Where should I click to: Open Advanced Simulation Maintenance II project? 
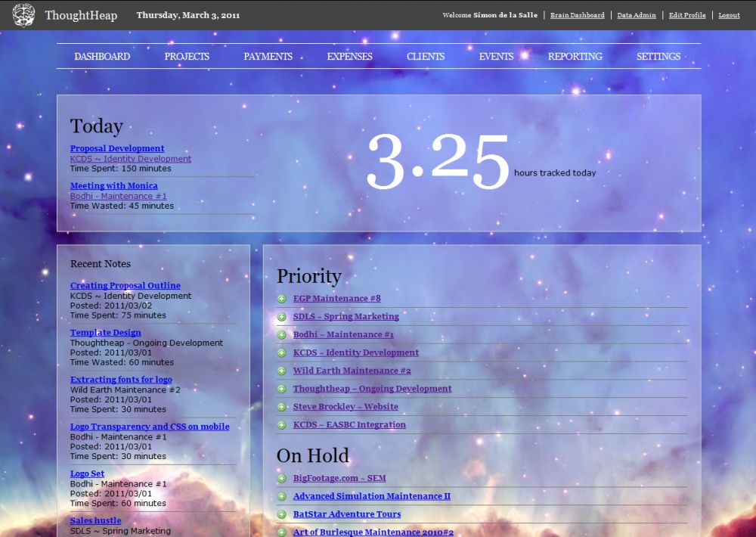pos(372,496)
